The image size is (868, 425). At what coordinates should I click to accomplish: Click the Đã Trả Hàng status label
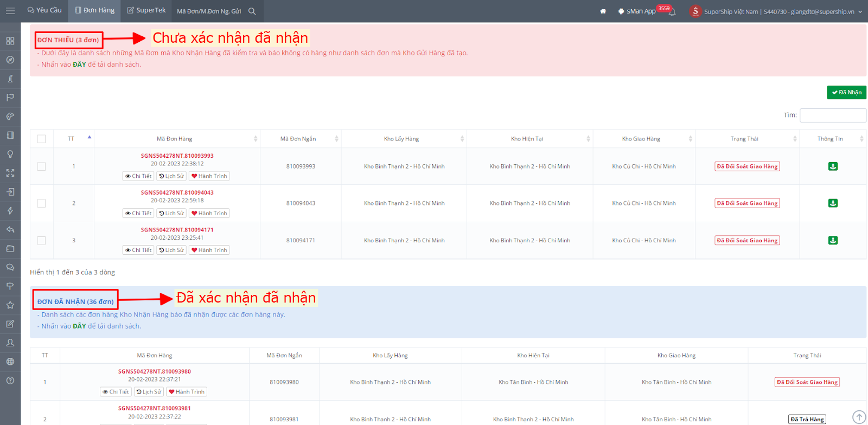[807, 419]
